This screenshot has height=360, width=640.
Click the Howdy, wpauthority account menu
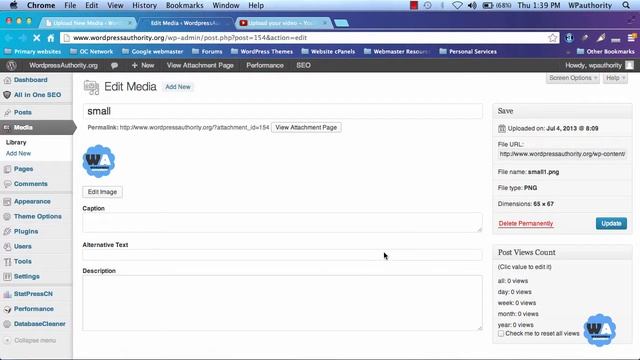point(599,65)
